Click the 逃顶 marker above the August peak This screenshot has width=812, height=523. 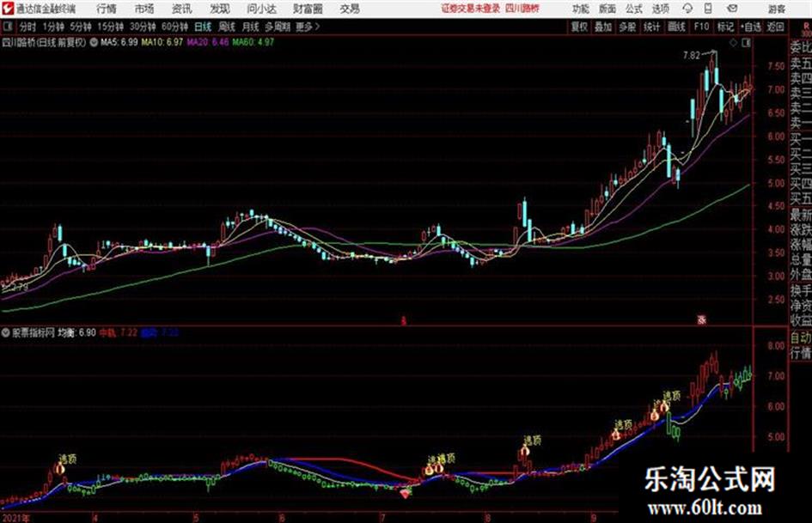pyautogui.click(x=533, y=441)
